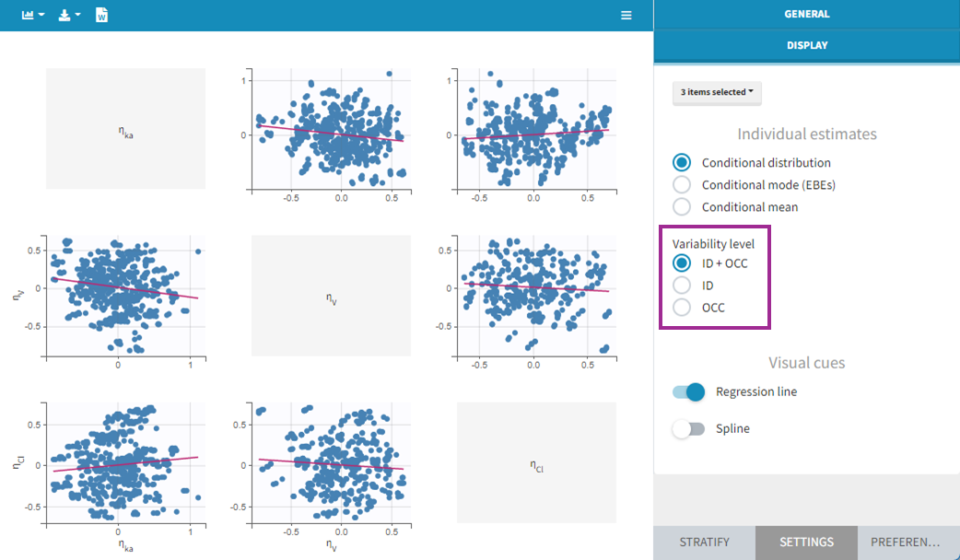Select Conditional distribution radio button

coord(682,163)
